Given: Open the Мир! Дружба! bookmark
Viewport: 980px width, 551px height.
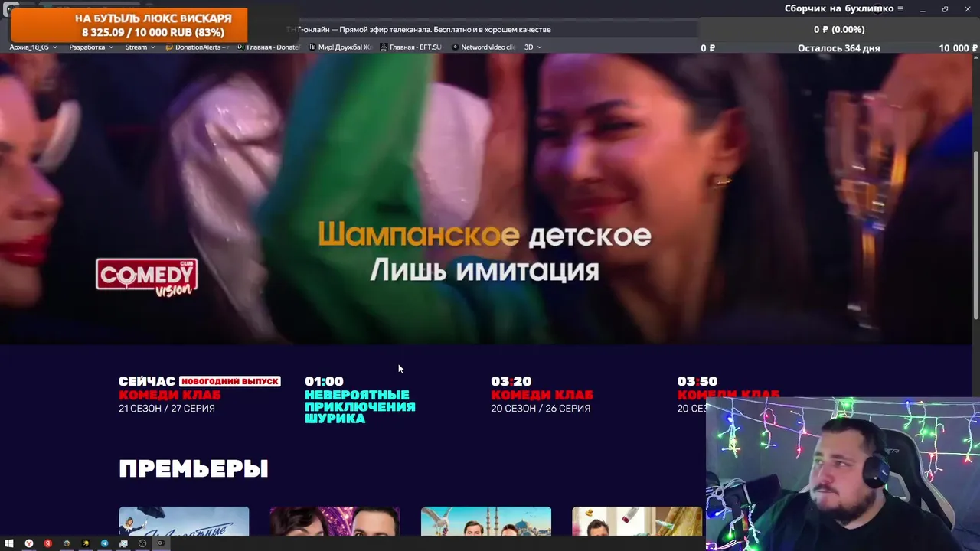Looking at the screenshot, I should [340, 47].
